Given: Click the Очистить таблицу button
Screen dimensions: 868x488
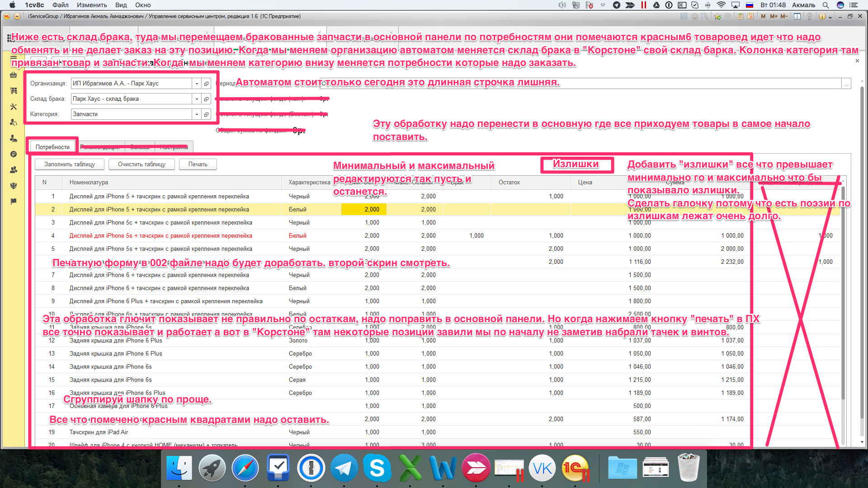Looking at the screenshot, I should coord(142,164).
